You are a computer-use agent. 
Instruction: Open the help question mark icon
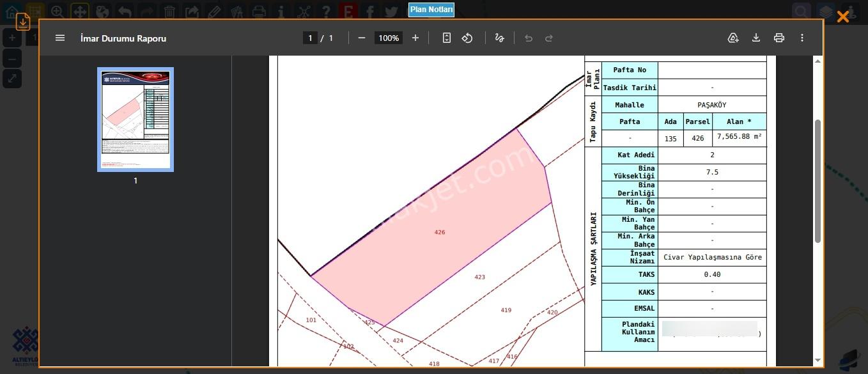pos(327,11)
